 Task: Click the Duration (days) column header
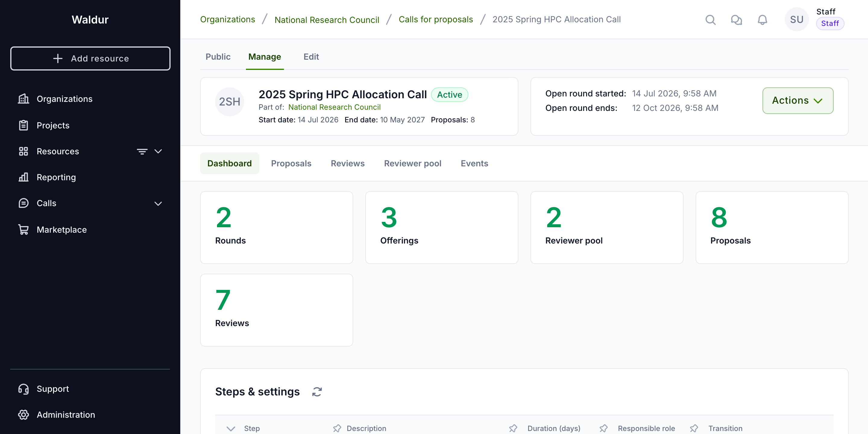[x=554, y=428]
